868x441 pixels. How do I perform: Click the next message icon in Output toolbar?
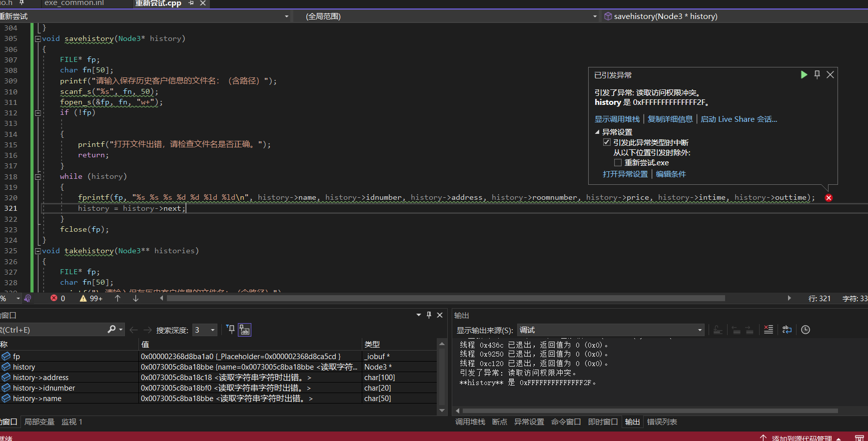[749, 330]
